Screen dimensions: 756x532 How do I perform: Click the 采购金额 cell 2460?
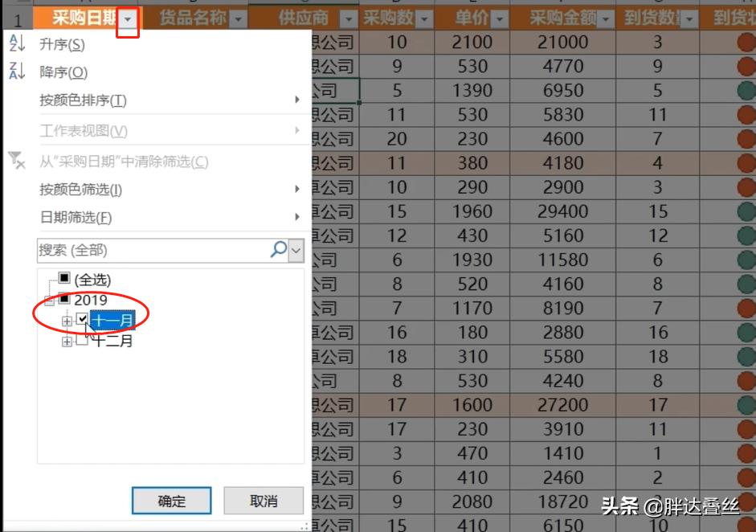[562, 477]
